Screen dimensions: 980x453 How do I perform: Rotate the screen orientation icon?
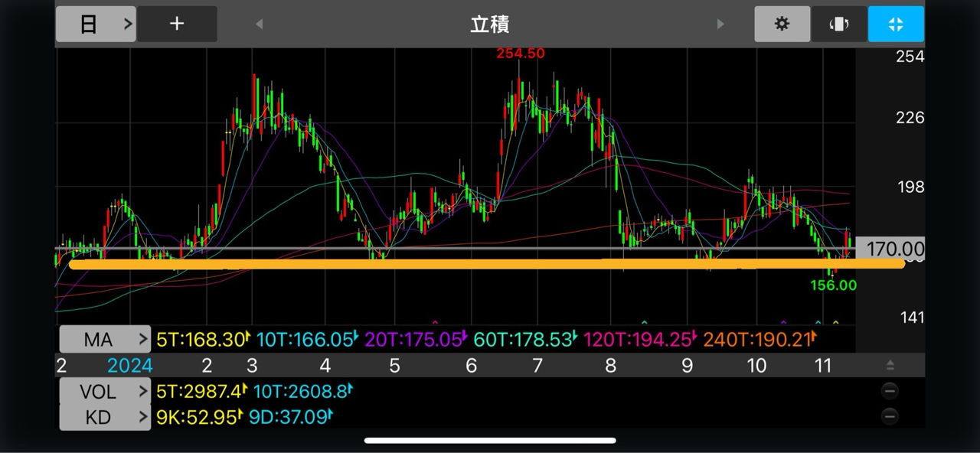pos(839,24)
